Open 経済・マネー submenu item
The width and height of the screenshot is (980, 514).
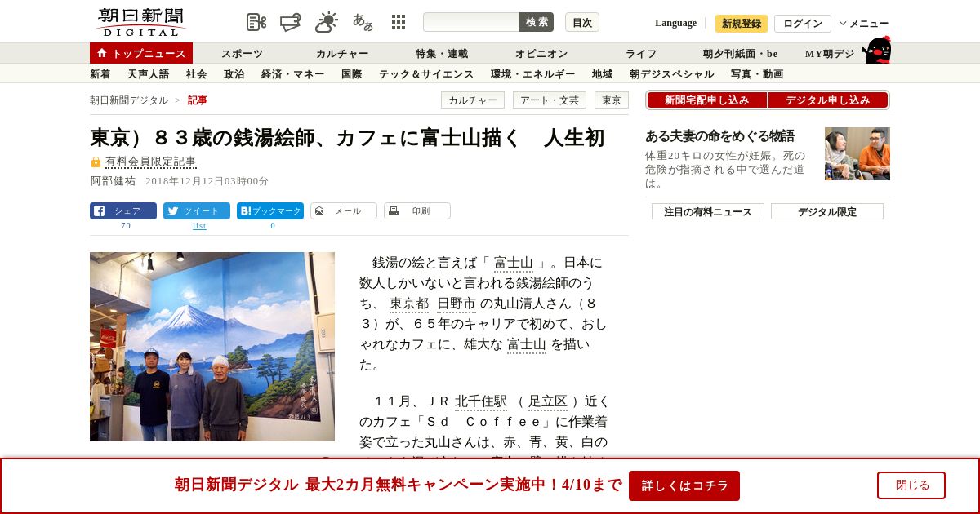[x=293, y=74]
